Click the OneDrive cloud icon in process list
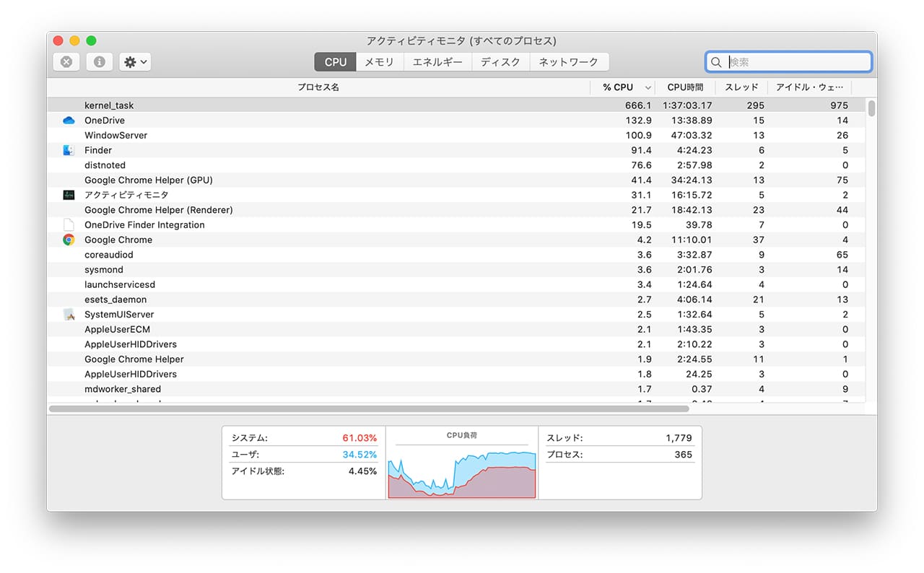The width and height of the screenshot is (924, 573). tap(69, 121)
